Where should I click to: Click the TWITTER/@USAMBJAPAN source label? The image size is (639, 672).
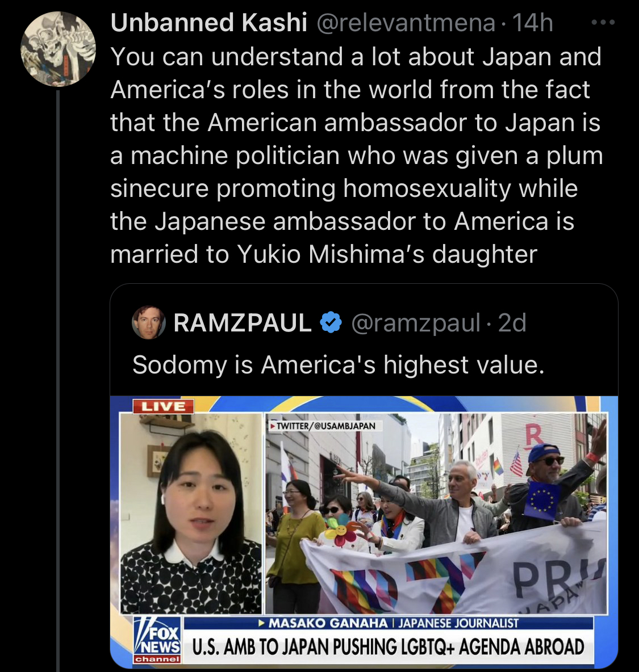[x=323, y=426]
